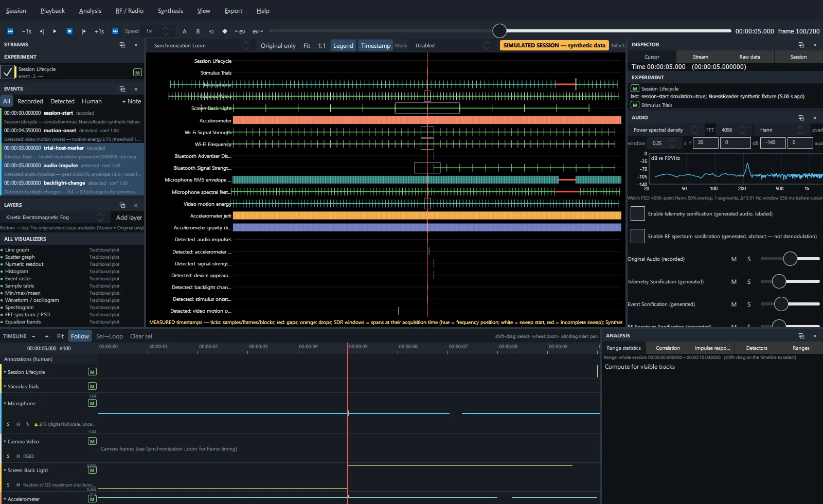
Task: Start playback with the play icon
Action: coord(55,31)
